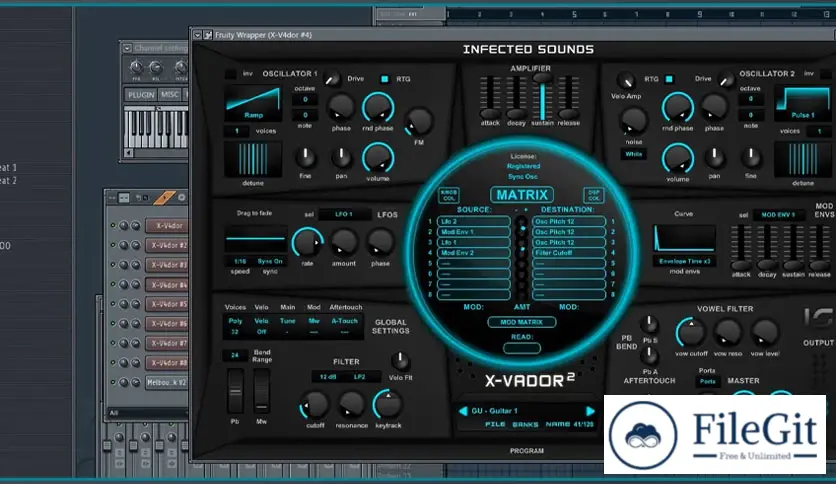The height and width of the screenshot is (484, 836).
Task: Click the amplifier sustain slider
Action: pos(542,97)
